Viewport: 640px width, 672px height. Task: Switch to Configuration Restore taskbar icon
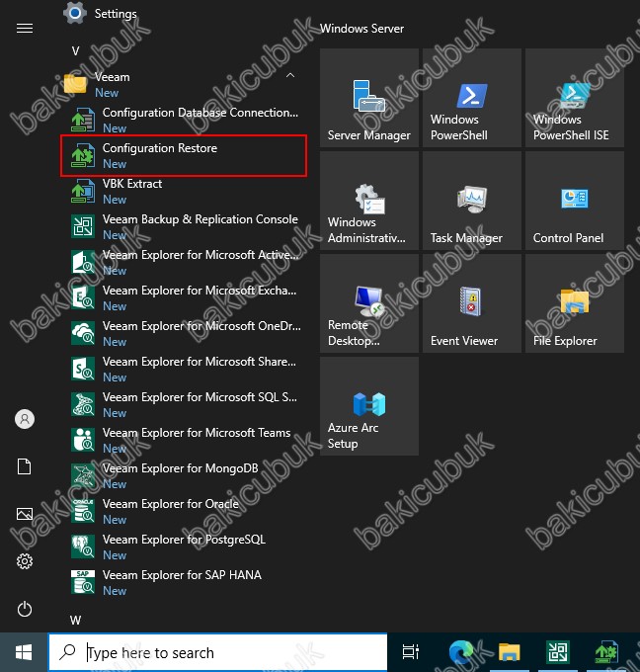click(x=606, y=652)
